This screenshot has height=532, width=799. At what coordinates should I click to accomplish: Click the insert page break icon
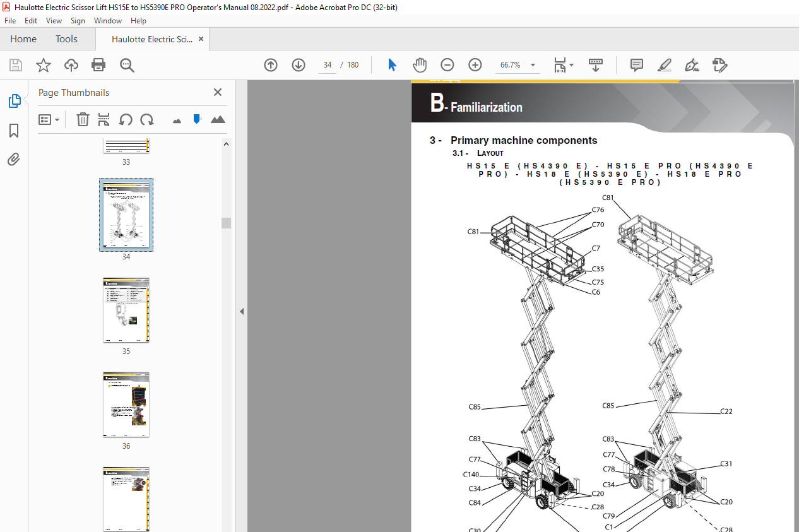coord(104,119)
